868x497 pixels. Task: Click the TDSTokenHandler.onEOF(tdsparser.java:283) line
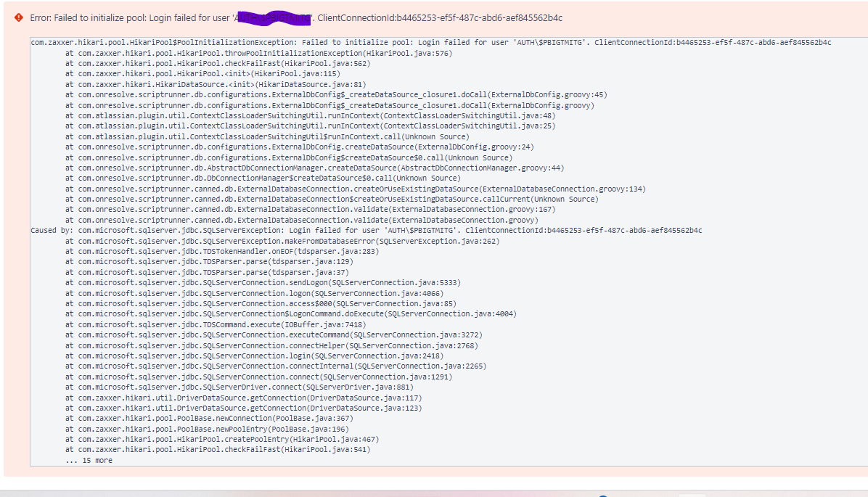click(x=222, y=251)
